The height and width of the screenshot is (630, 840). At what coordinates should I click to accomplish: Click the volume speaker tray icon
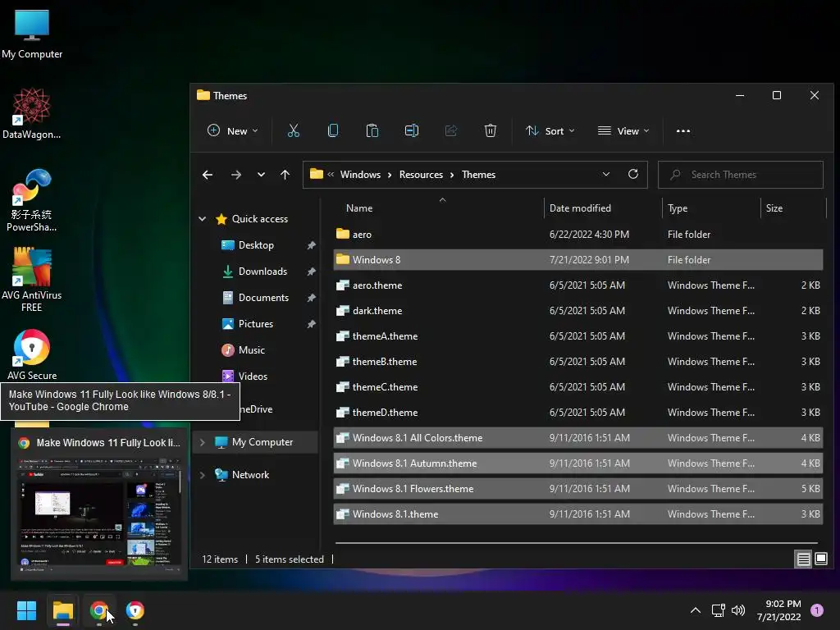click(x=738, y=610)
